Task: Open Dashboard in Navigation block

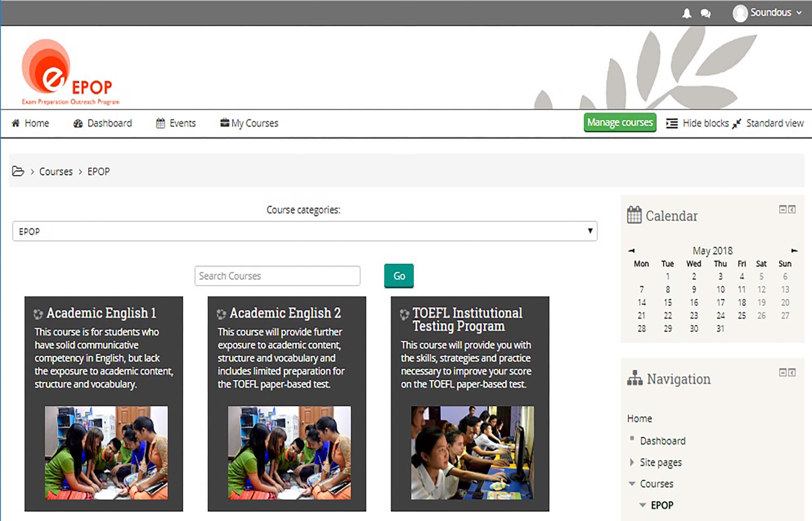Action: point(663,441)
